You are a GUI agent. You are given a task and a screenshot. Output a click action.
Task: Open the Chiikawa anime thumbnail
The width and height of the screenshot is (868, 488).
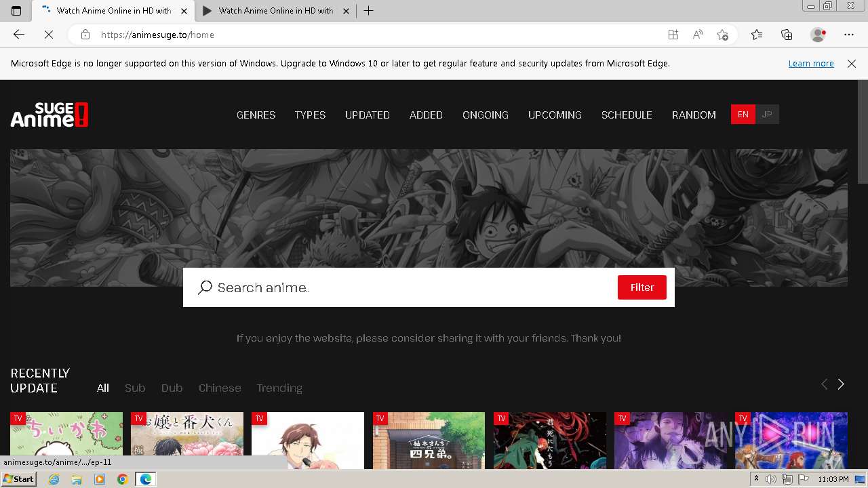click(x=66, y=441)
